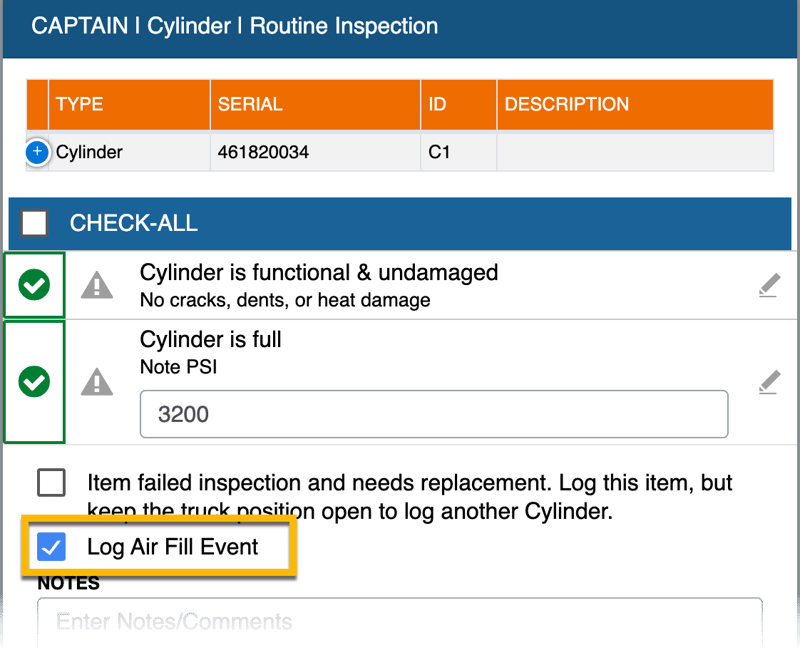The height and width of the screenshot is (650, 800).
Task: Click the Enter Notes/Comments text field
Action: [399, 622]
